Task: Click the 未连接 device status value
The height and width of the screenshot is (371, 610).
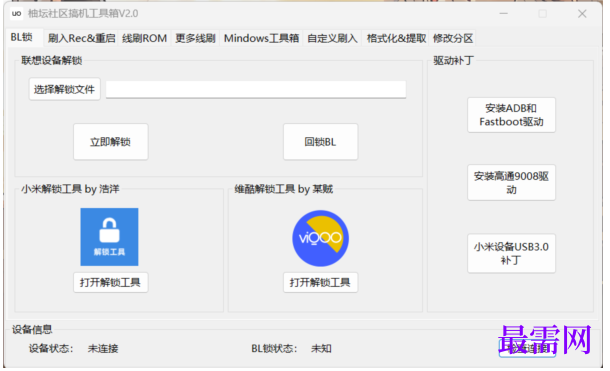Action: coord(103,348)
